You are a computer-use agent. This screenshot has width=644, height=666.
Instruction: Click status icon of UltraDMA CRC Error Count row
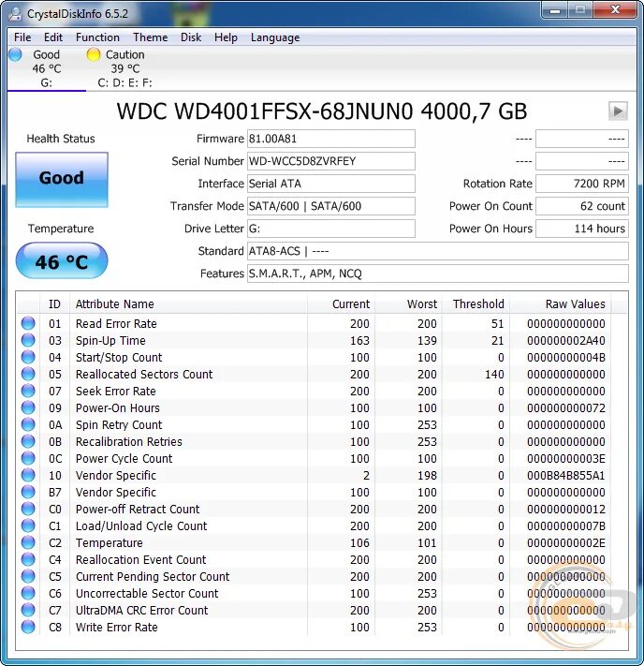28,610
